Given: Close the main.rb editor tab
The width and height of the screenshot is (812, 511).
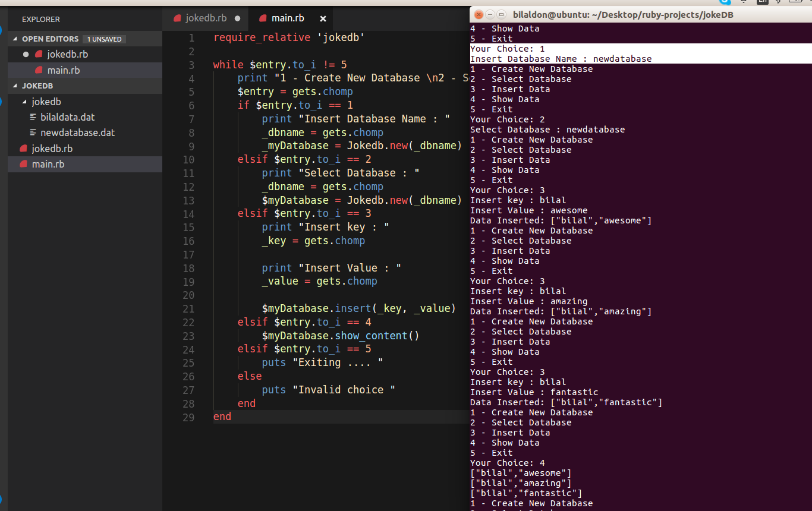Looking at the screenshot, I should (323, 18).
